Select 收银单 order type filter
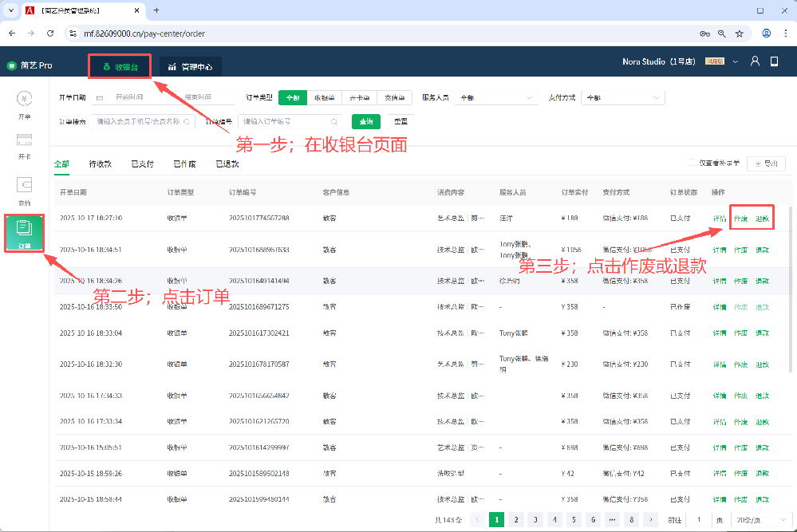 (324, 97)
